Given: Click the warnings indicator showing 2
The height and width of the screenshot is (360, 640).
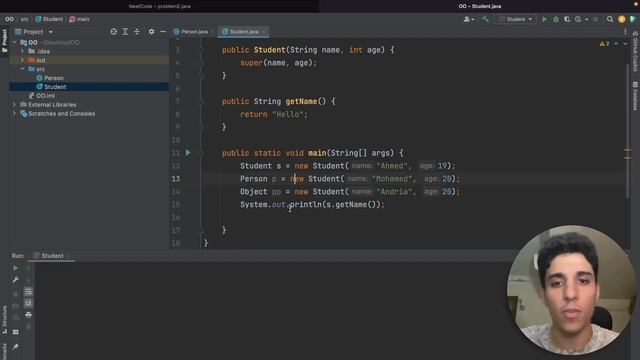Looking at the screenshot, I should pos(604,43).
